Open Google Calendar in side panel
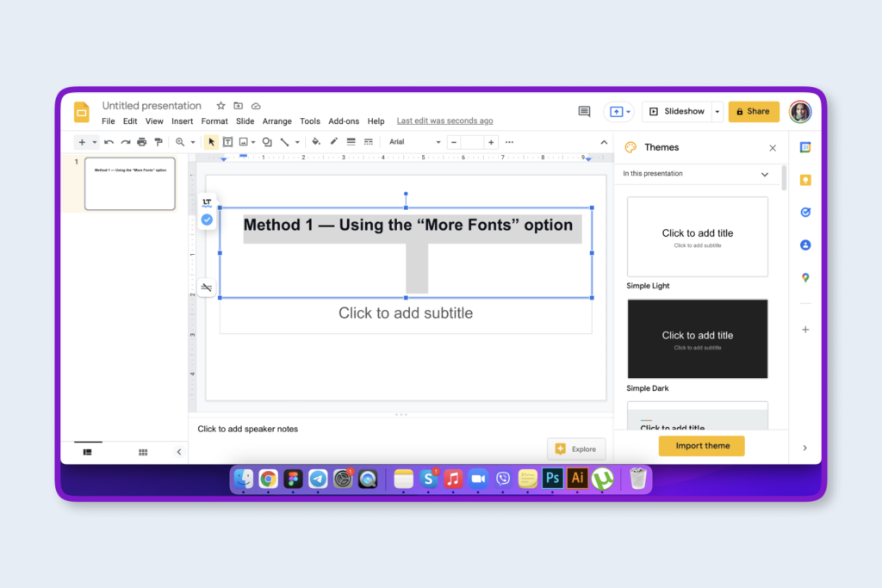Screen dimensions: 882x588 tap(805, 147)
